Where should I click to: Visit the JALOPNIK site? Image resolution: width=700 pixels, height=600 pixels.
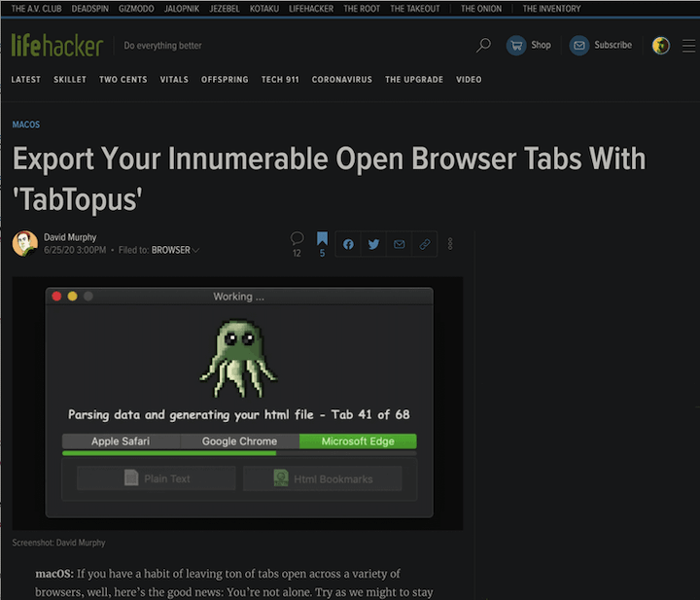[182, 9]
